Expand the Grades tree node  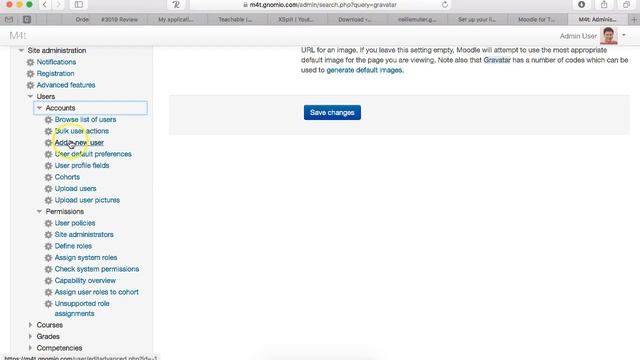click(x=30, y=336)
